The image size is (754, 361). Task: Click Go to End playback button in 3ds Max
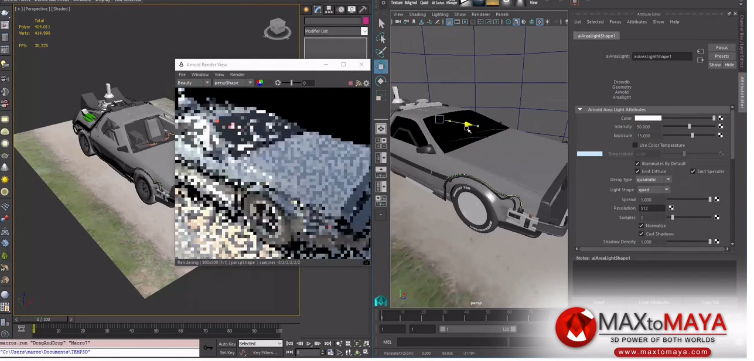(x=328, y=344)
